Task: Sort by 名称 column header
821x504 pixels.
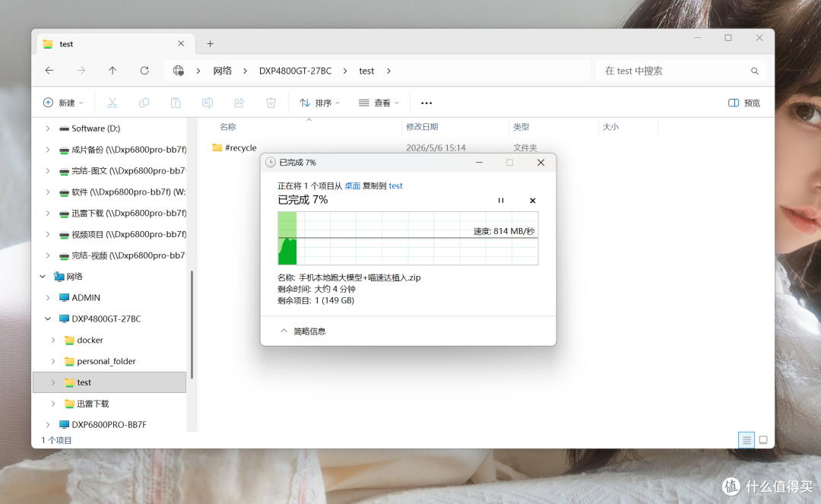Action: click(x=228, y=127)
